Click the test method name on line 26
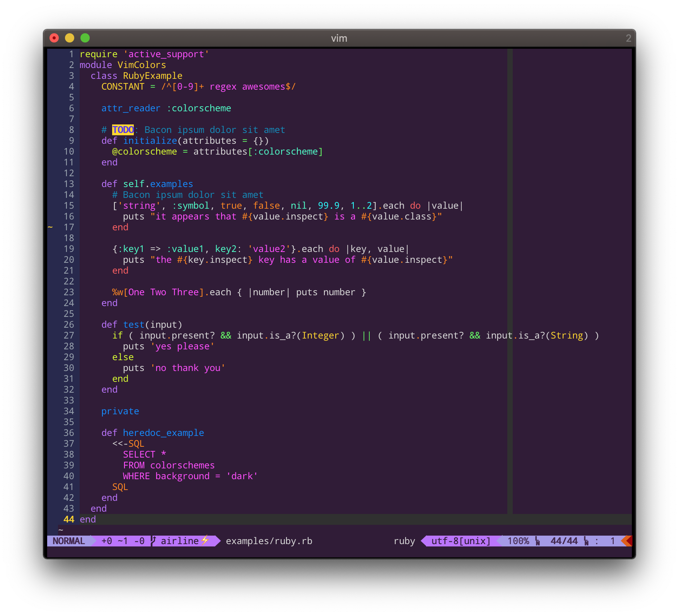This screenshot has width=679, height=616. 134,325
